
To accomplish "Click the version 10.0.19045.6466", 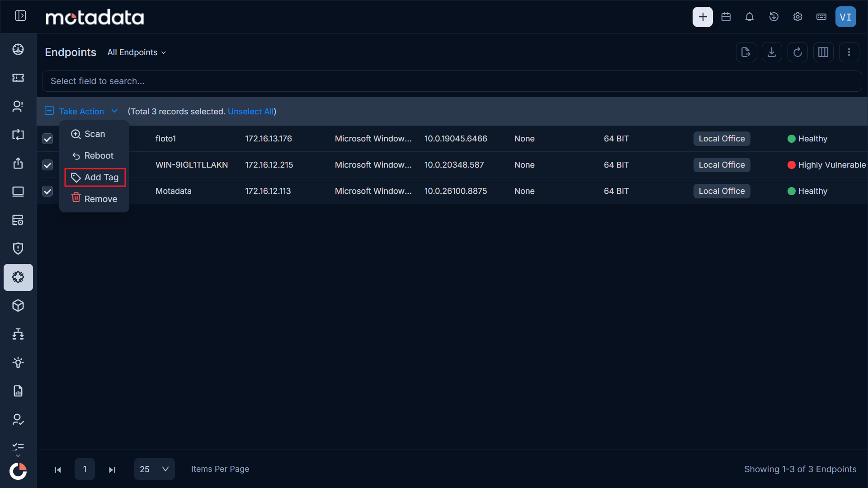I will 456,139.
